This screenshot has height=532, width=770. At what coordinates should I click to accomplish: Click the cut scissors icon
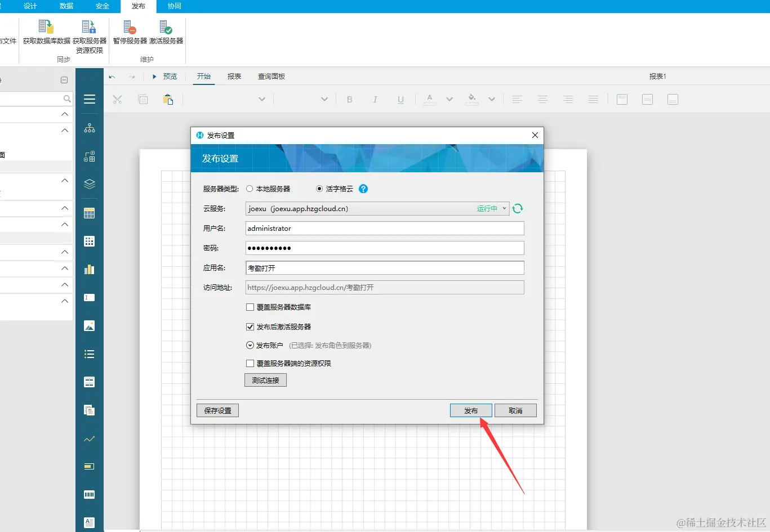[x=117, y=100]
